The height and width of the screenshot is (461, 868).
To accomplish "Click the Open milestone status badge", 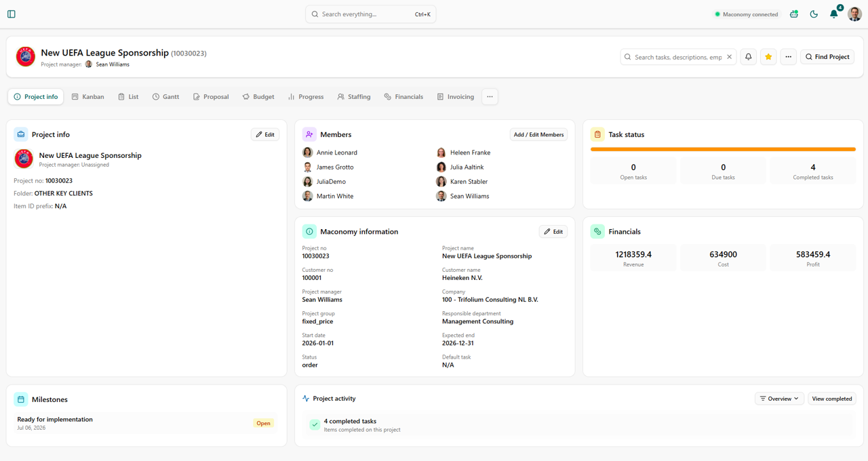I will (x=263, y=423).
